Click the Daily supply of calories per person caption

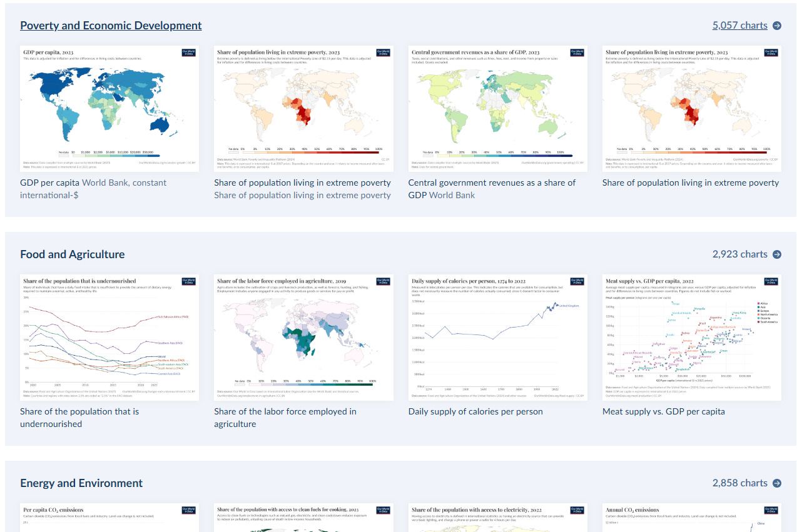click(x=475, y=411)
